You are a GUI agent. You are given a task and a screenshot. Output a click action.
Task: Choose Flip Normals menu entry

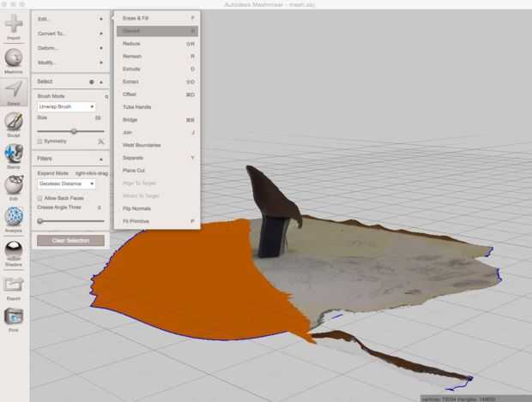click(157, 208)
